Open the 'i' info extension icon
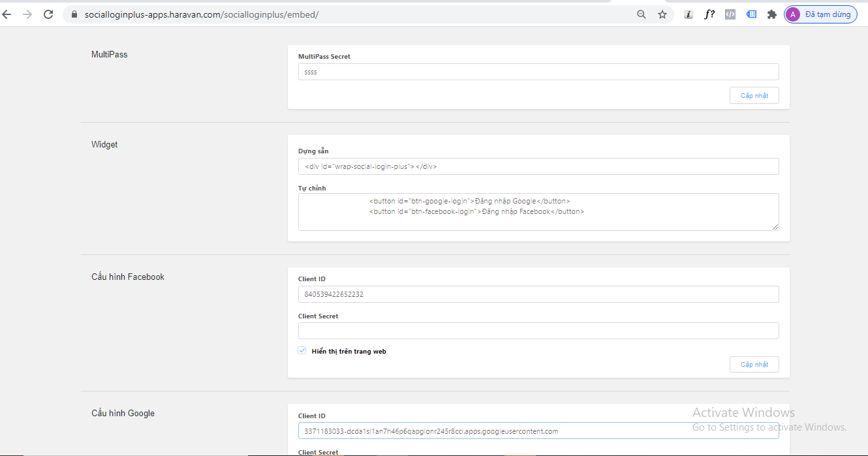 (x=688, y=14)
